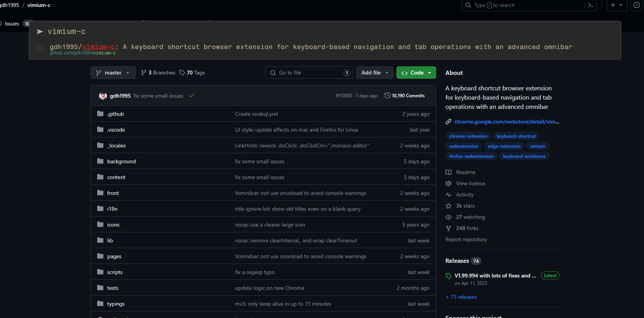Open the .vscode folder icon
This screenshot has width=644, height=318.
click(x=100, y=129)
